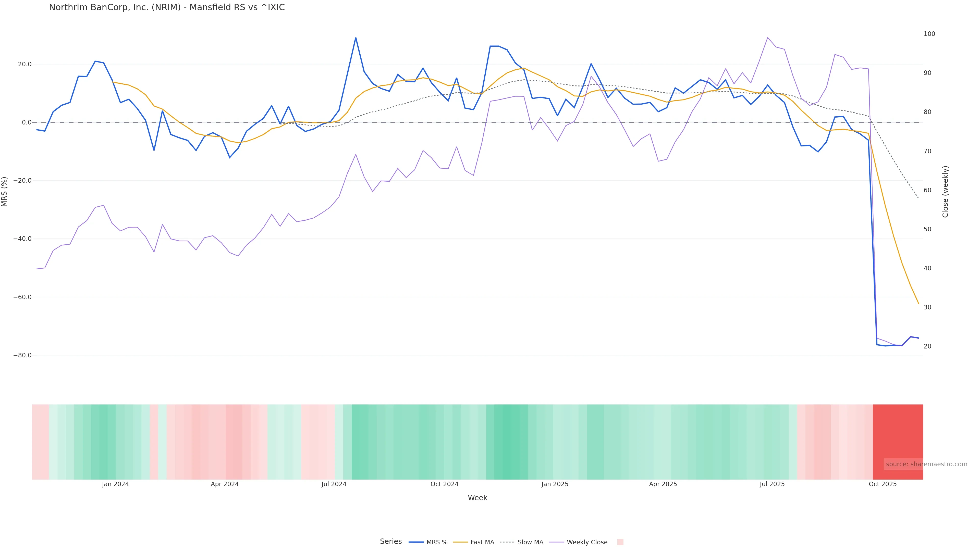
Task: Select the "Close (weekly)" right axis title
Action: [945, 191]
